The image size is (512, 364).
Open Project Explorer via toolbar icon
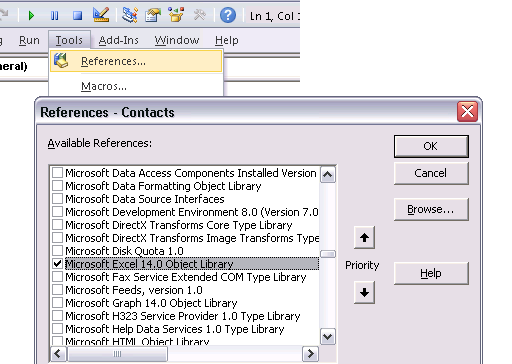[x=130, y=15]
